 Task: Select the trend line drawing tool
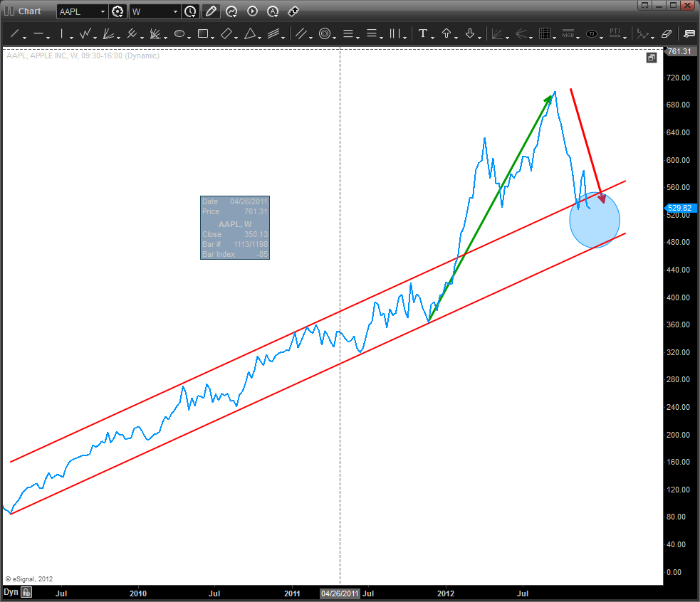[15, 33]
